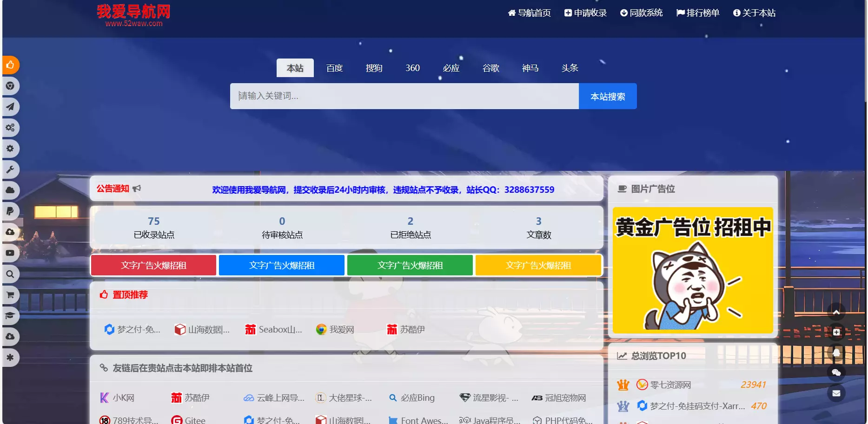This screenshot has height=424, width=868.
Task: Click the Telegram paper-plane icon in sidebar
Action: click(x=10, y=107)
